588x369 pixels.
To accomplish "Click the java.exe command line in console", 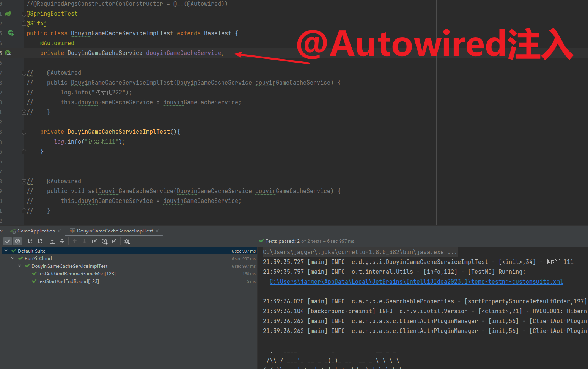I will (360, 252).
